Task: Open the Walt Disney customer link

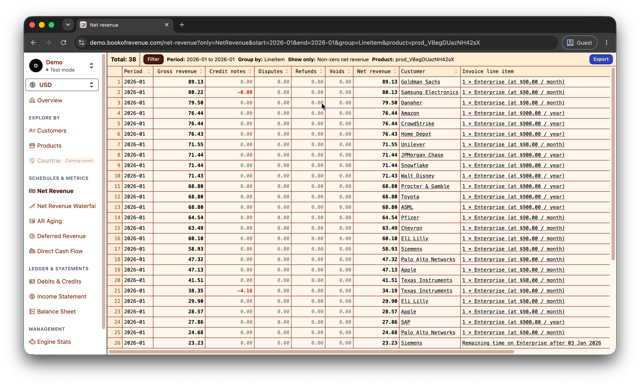Action: (418, 176)
